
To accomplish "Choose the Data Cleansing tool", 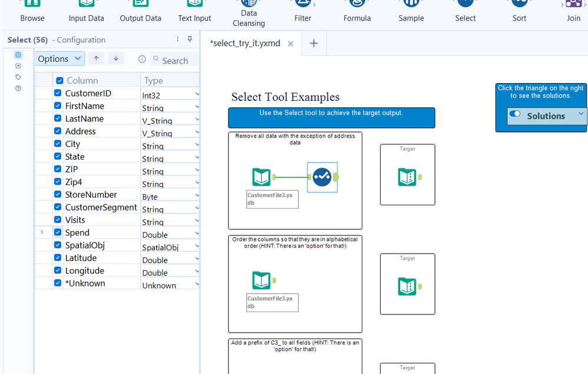I will [249, 14].
